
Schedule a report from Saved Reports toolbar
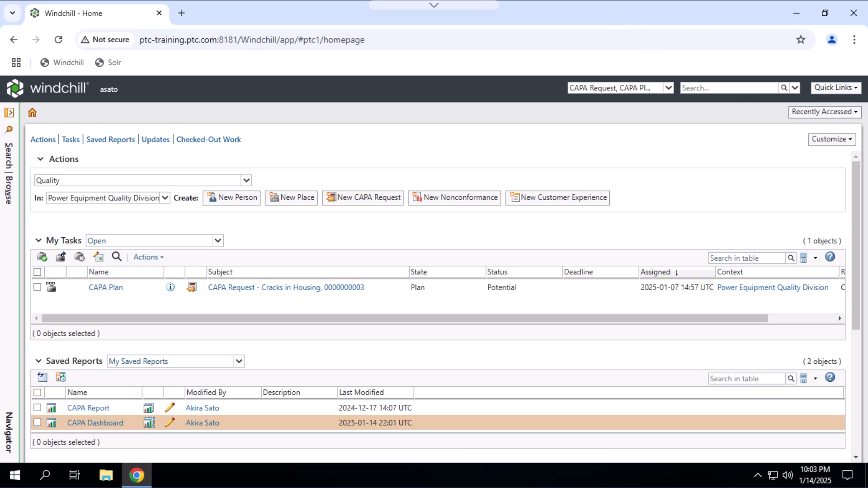61,377
